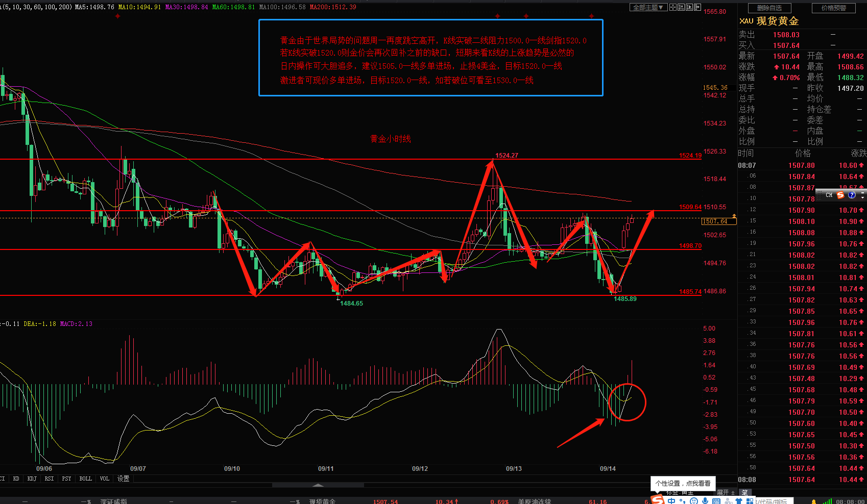Click the orange marker on the price axis

pos(734,216)
